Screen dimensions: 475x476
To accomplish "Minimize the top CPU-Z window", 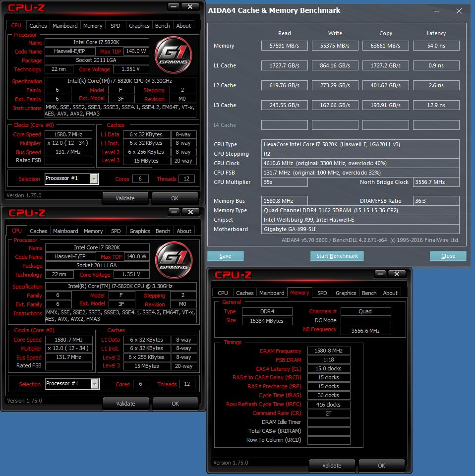I will 174,6.
